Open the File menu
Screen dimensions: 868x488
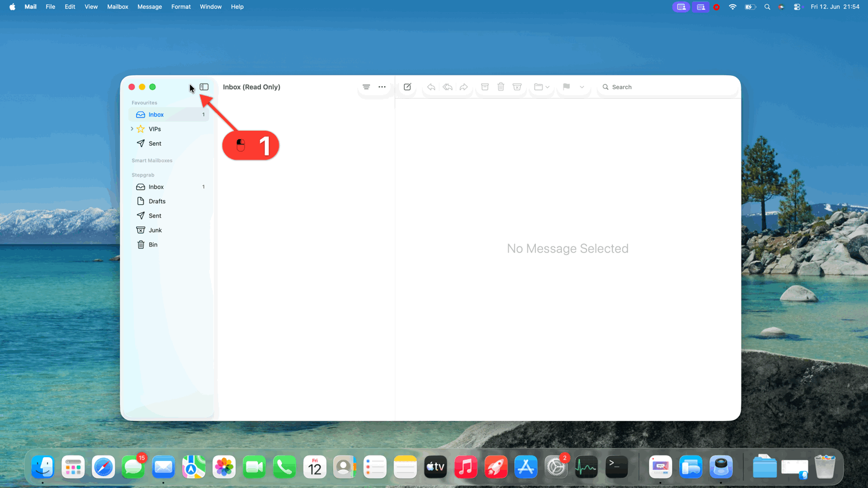coord(51,7)
